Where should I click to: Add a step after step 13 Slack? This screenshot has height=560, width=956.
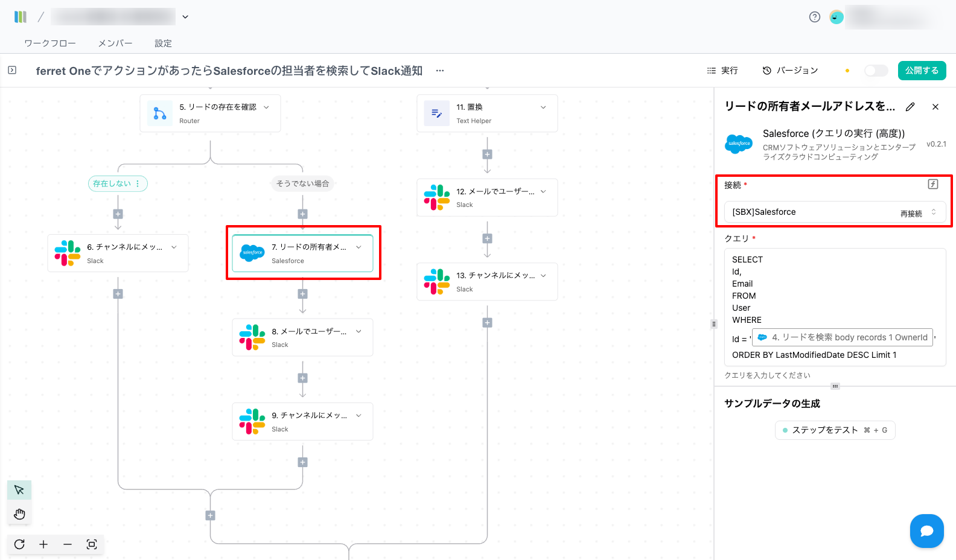pos(488,323)
